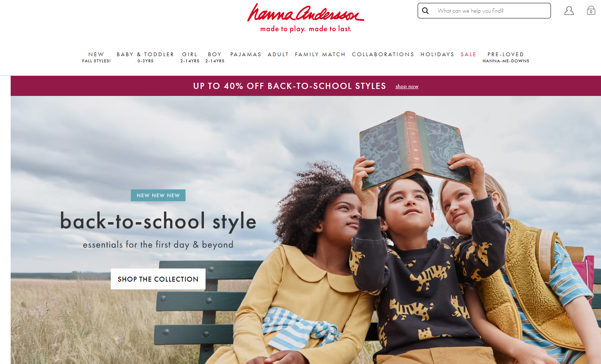Open the Pajamas menu
This screenshot has width=601, height=364.
(246, 55)
